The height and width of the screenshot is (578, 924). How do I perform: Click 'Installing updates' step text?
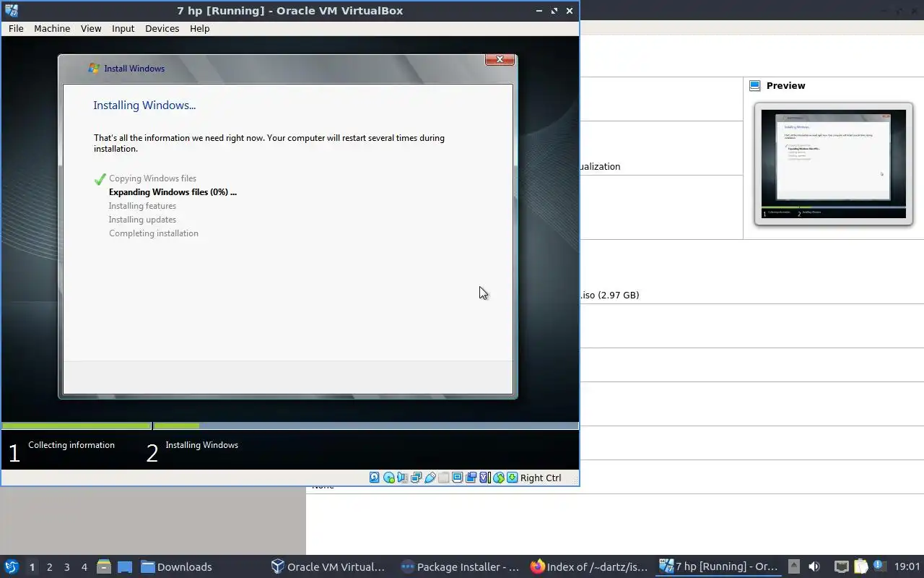142,220
